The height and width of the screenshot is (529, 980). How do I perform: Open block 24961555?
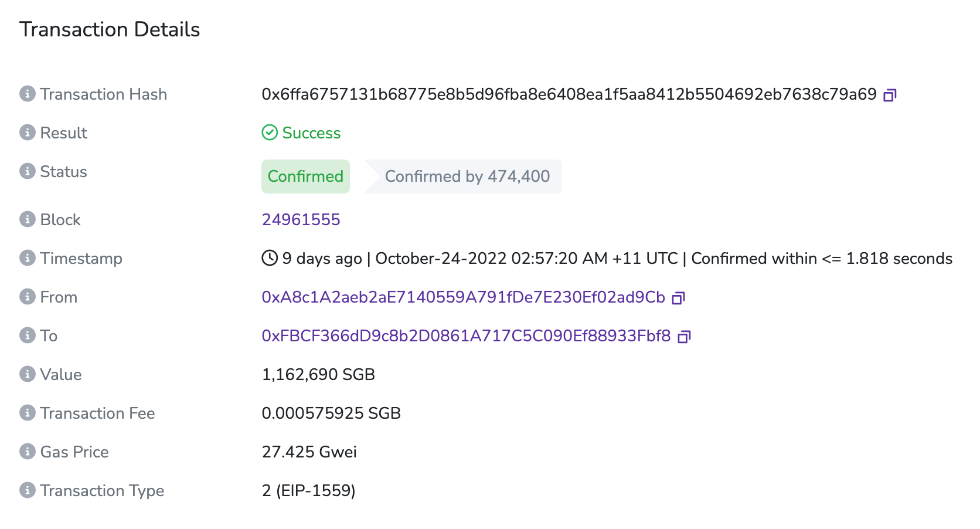point(301,219)
